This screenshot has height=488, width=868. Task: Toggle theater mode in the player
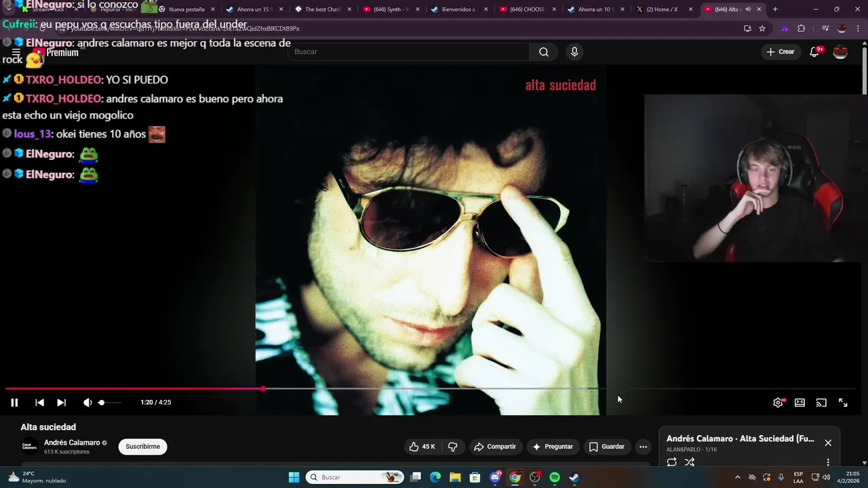click(x=800, y=403)
